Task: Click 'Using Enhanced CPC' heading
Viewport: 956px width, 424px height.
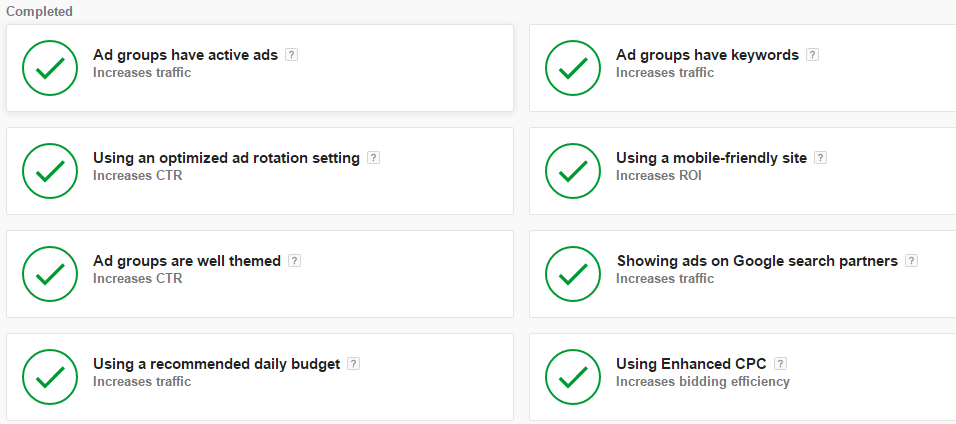Action: (x=691, y=364)
